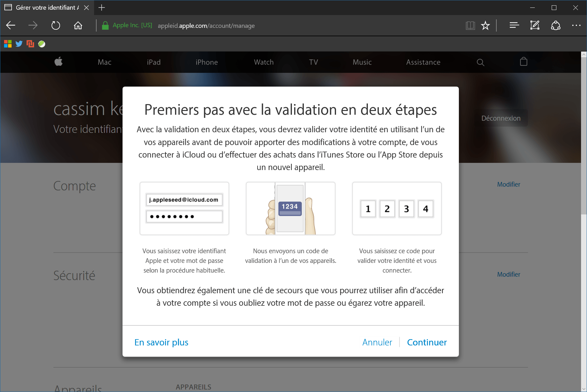This screenshot has height=392, width=587.
Task: Click the browser back arrow
Action: [11, 25]
